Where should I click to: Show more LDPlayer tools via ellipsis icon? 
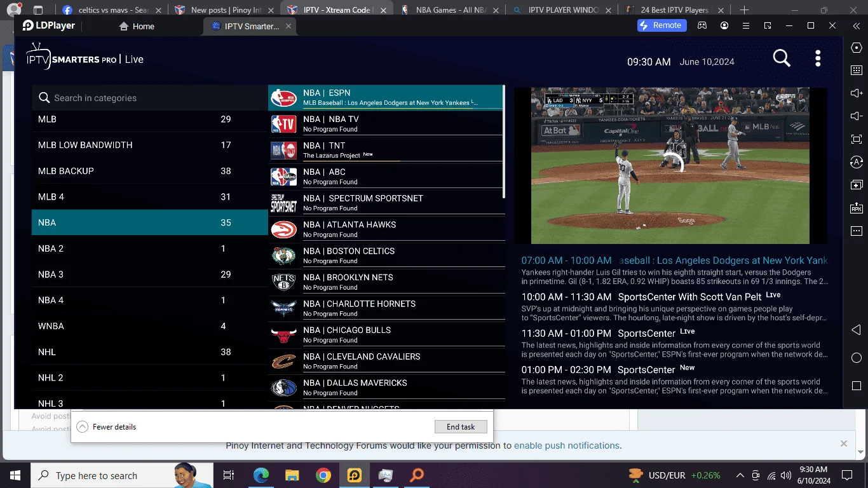pos(856,231)
